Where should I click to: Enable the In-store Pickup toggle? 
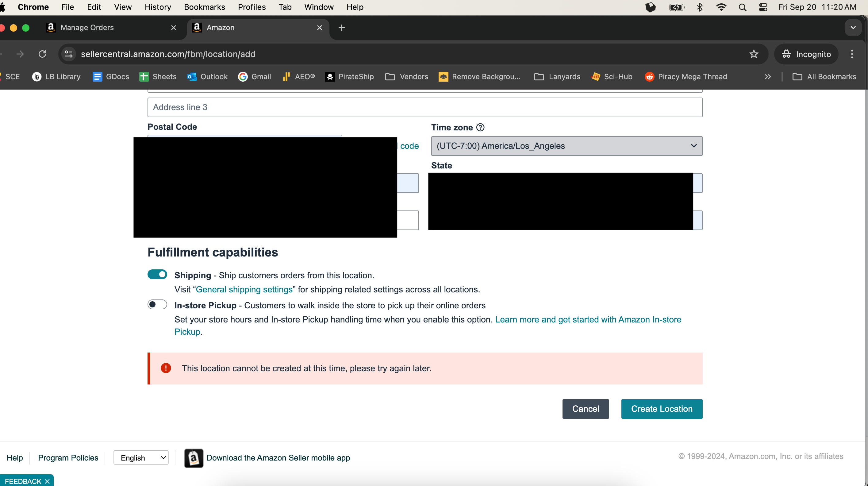[157, 304]
